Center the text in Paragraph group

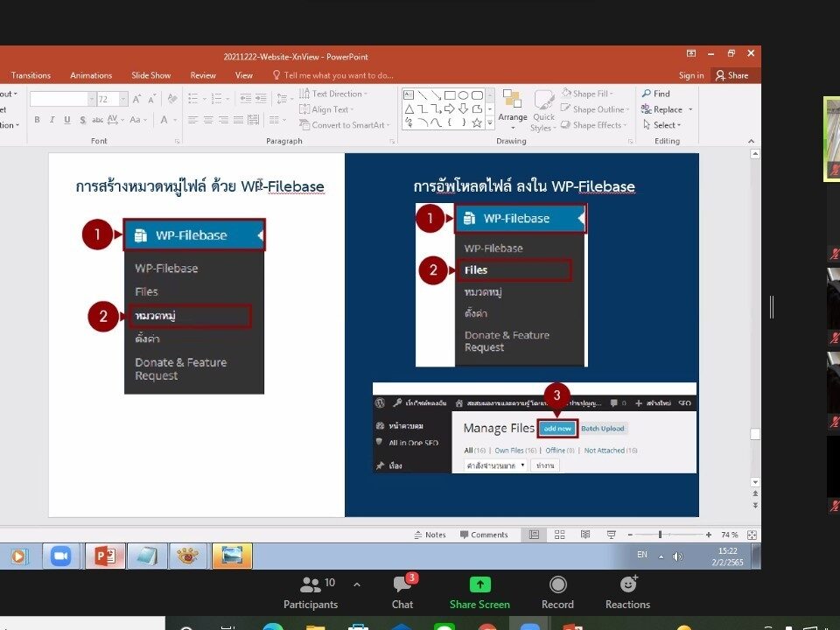click(208, 120)
